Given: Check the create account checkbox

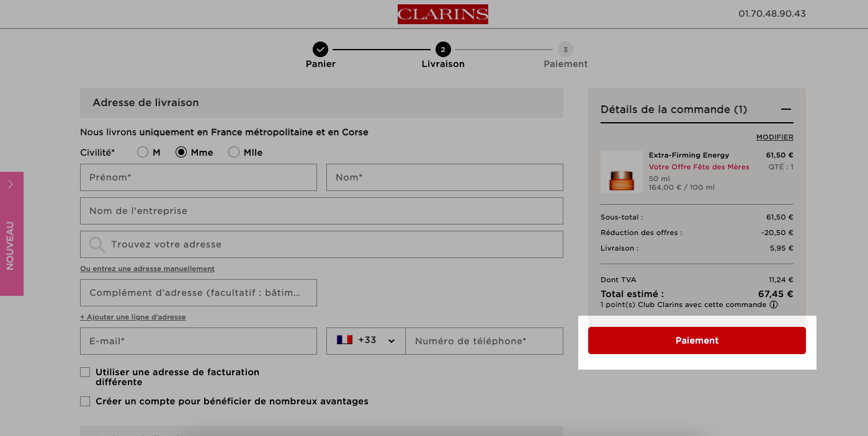Looking at the screenshot, I should (85, 401).
